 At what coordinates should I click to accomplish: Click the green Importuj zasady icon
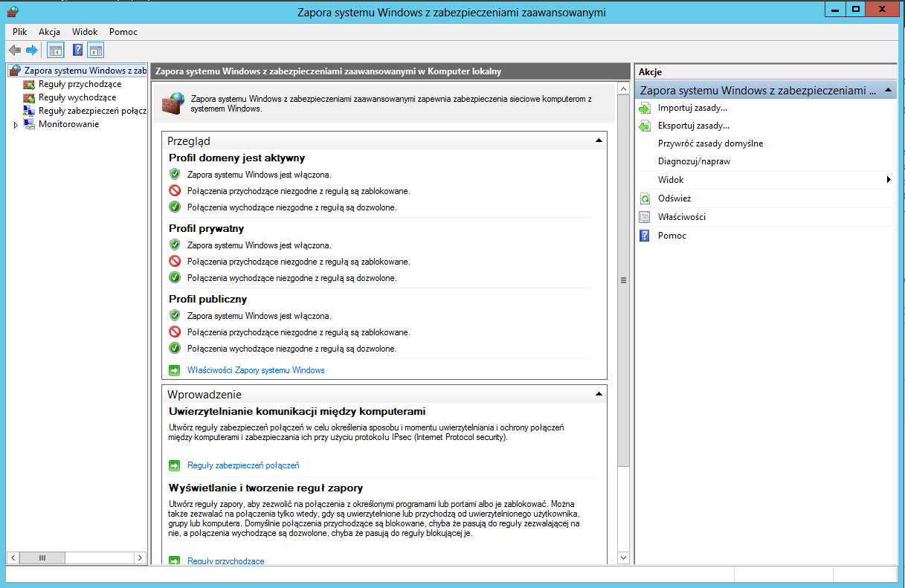(645, 109)
